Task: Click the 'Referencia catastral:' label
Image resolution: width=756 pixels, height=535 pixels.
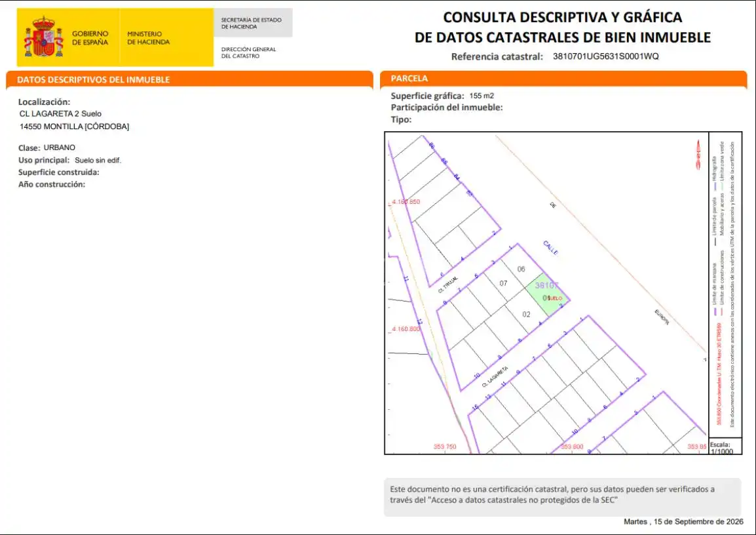Action: pos(497,56)
